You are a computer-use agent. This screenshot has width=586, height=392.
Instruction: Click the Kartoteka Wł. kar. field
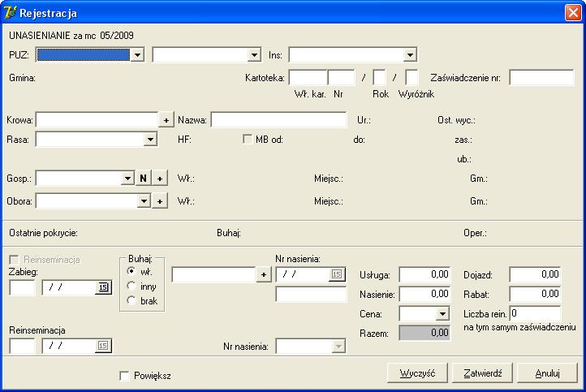point(308,78)
